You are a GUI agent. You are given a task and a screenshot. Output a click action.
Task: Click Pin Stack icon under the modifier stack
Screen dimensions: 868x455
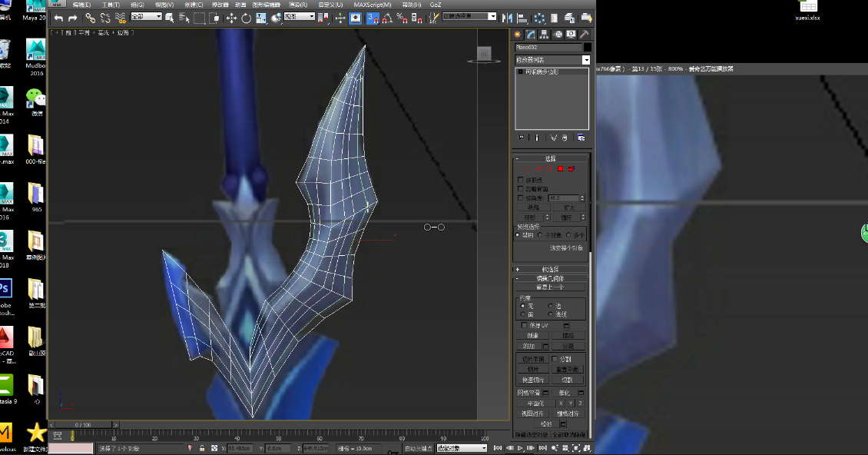522,138
